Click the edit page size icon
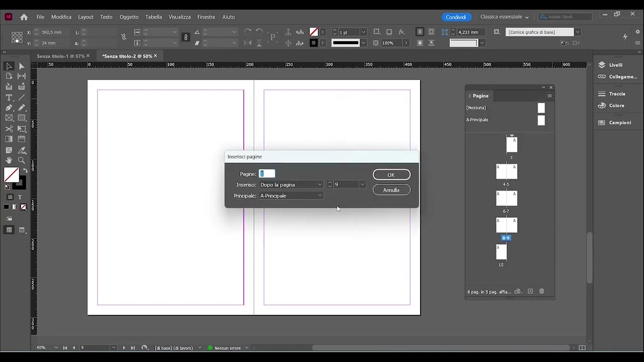 518,292
